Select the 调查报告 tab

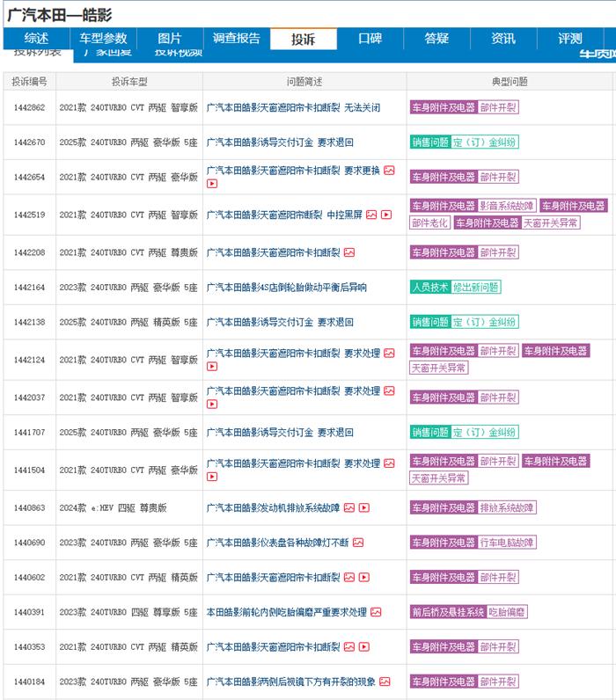tap(237, 39)
